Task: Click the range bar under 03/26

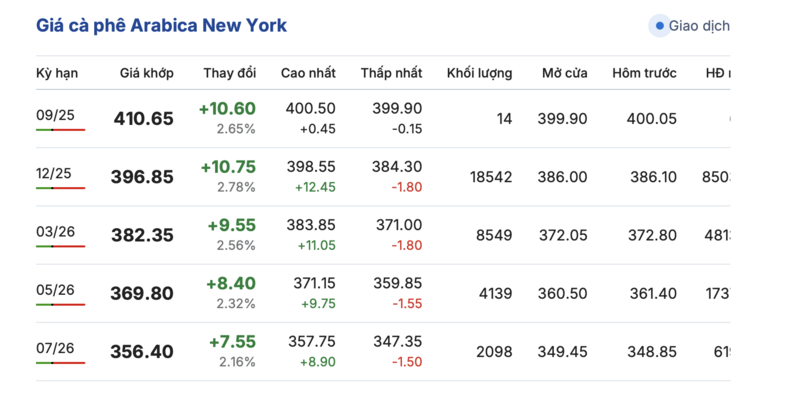Action: tap(60, 246)
